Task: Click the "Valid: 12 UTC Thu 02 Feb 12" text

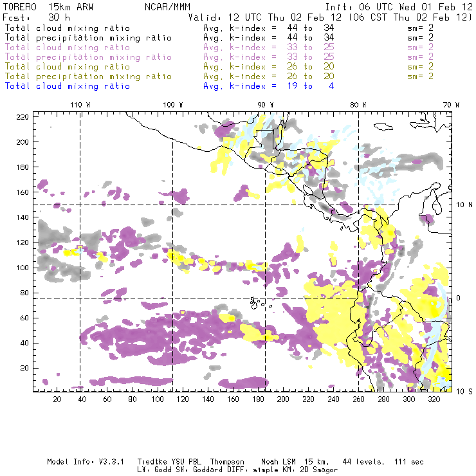Action: point(265,17)
